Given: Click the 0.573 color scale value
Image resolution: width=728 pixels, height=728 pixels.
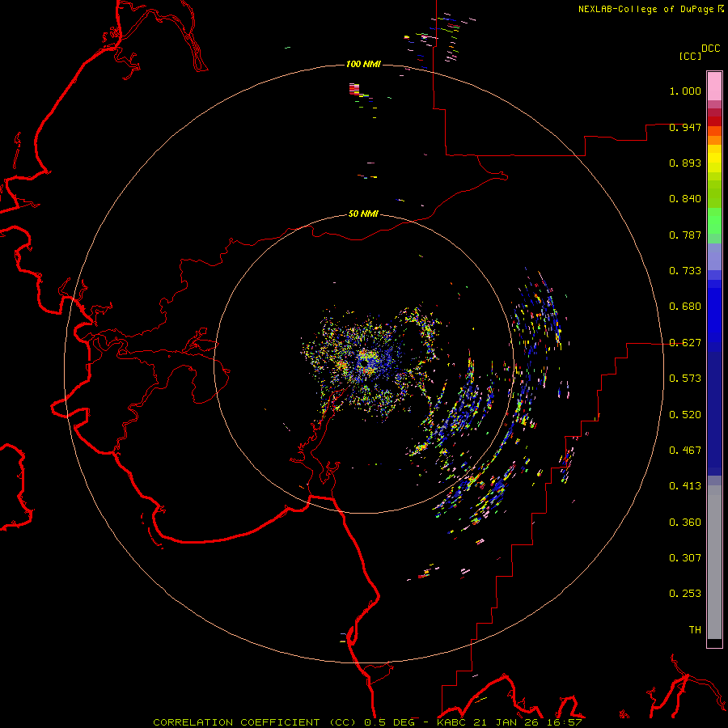Looking at the screenshot, I should tap(685, 379).
